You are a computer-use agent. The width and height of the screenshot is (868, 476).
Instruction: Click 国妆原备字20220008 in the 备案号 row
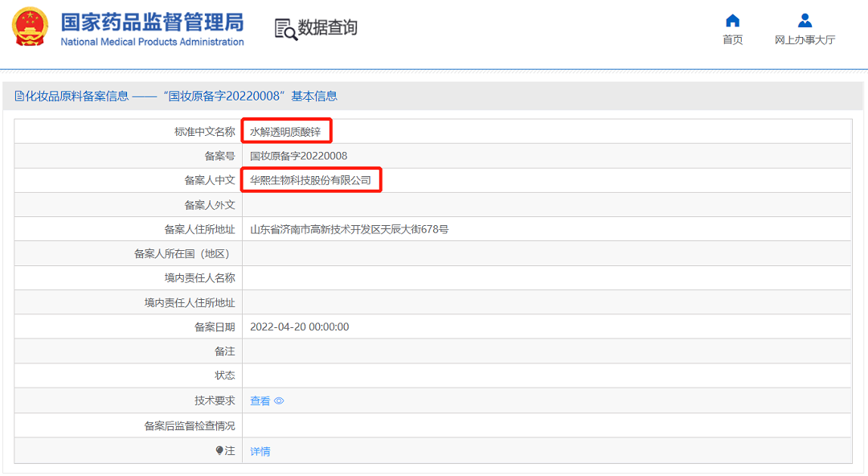point(299,156)
